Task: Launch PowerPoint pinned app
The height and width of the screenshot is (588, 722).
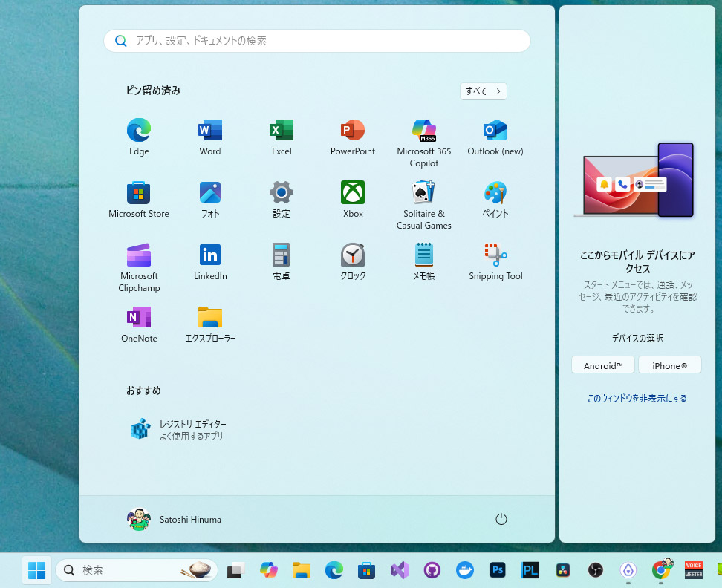Action: (x=353, y=137)
